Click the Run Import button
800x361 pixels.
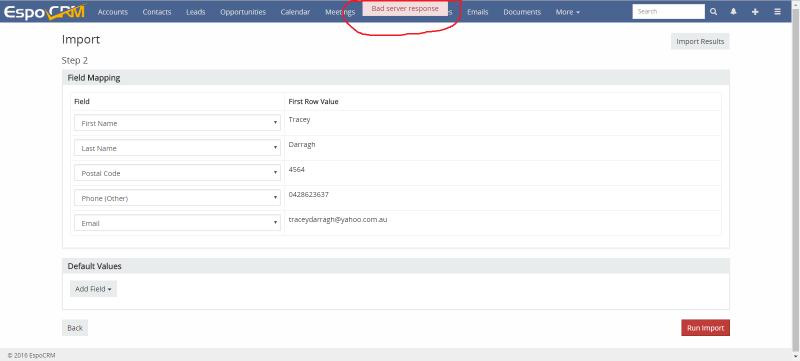coord(705,328)
